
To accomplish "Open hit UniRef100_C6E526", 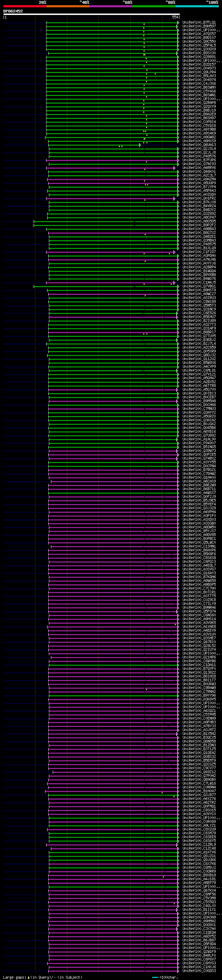I will pyautogui.click(x=199, y=313).
